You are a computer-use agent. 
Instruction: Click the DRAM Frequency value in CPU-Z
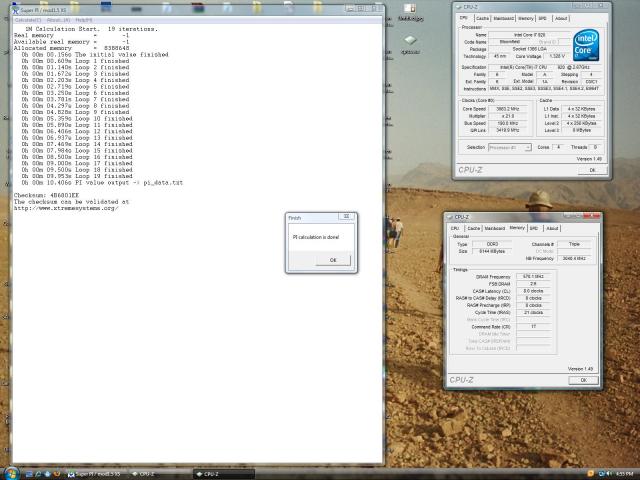(533, 276)
